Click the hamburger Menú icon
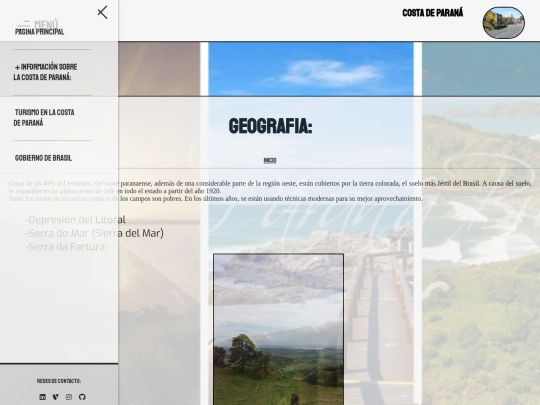The image size is (540, 405). 24,24
